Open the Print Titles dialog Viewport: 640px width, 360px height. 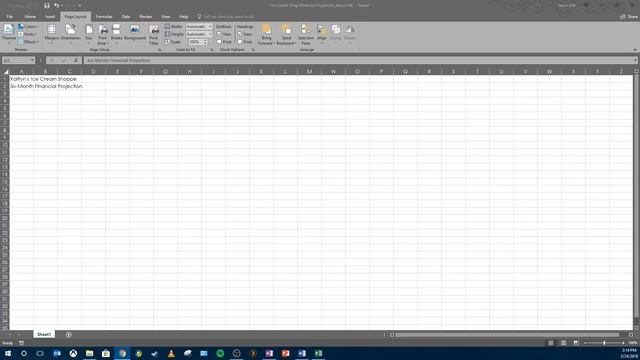(x=153, y=34)
